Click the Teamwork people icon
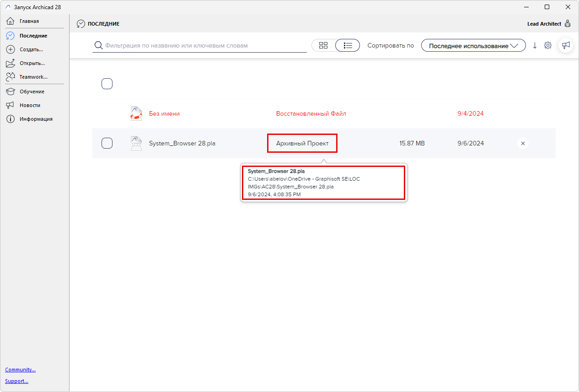The height and width of the screenshot is (392, 579). point(11,77)
